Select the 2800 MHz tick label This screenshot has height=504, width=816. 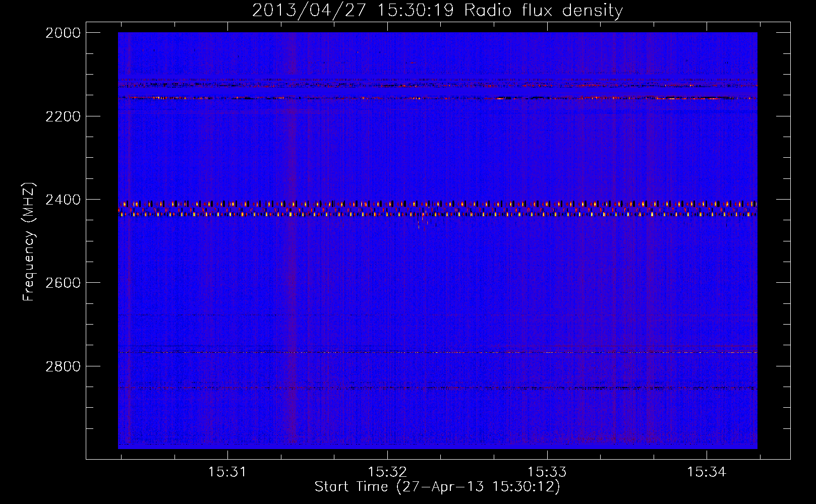(x=63, y=366)
